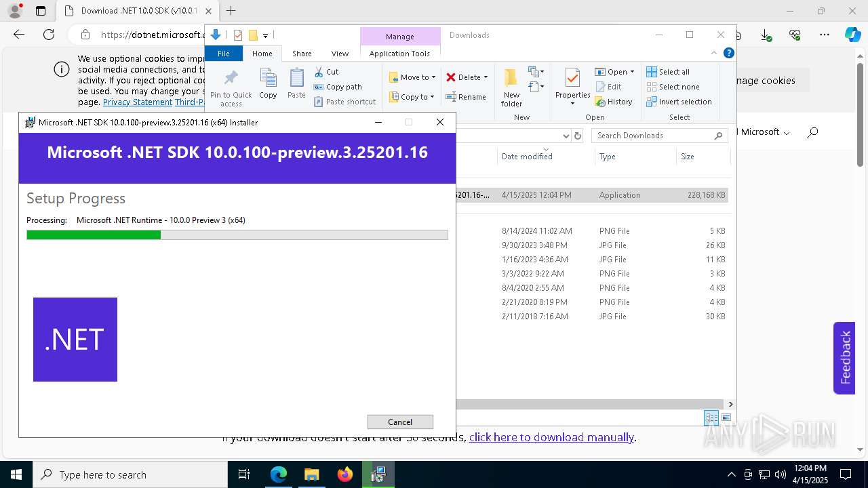Click the Windows Start button
The width and height of the screenshot is (868, 488).
click(16, 474)
